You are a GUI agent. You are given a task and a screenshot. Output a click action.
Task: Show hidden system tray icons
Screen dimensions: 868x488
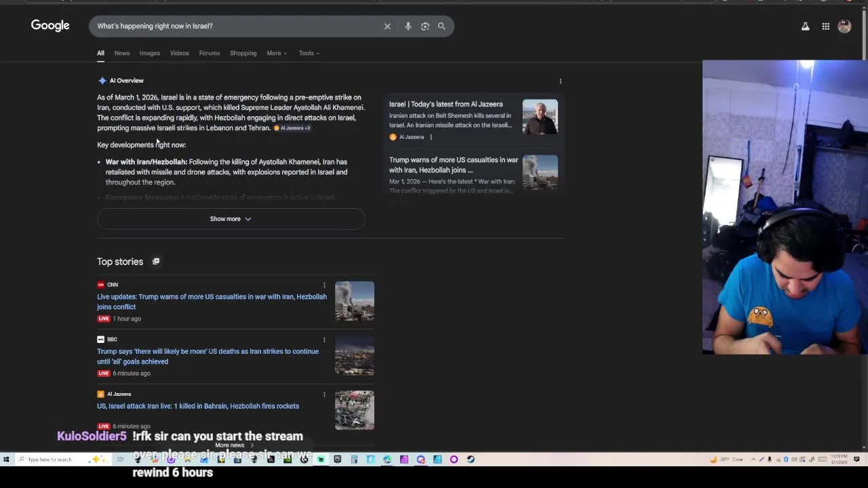pos(753,460)
